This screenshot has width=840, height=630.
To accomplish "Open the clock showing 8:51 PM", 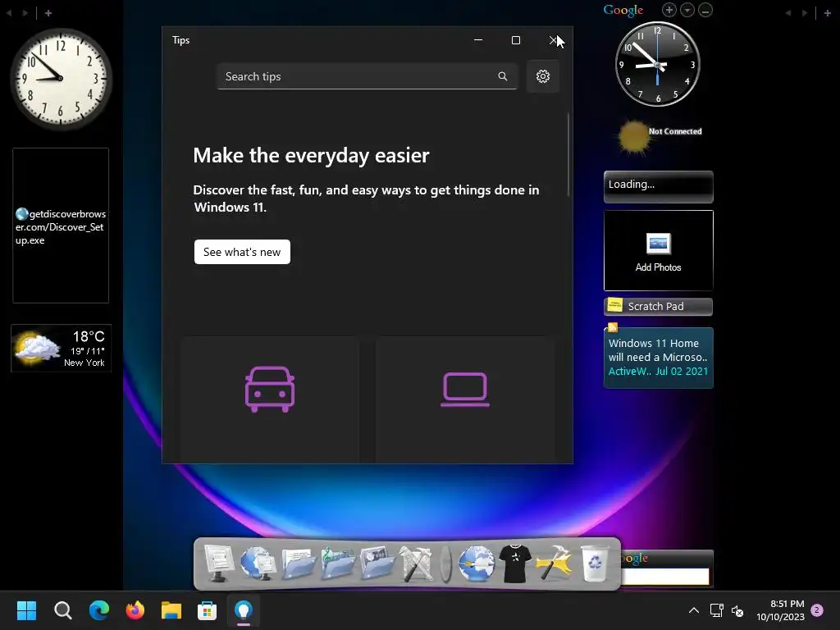I will (x=781, y=610).
